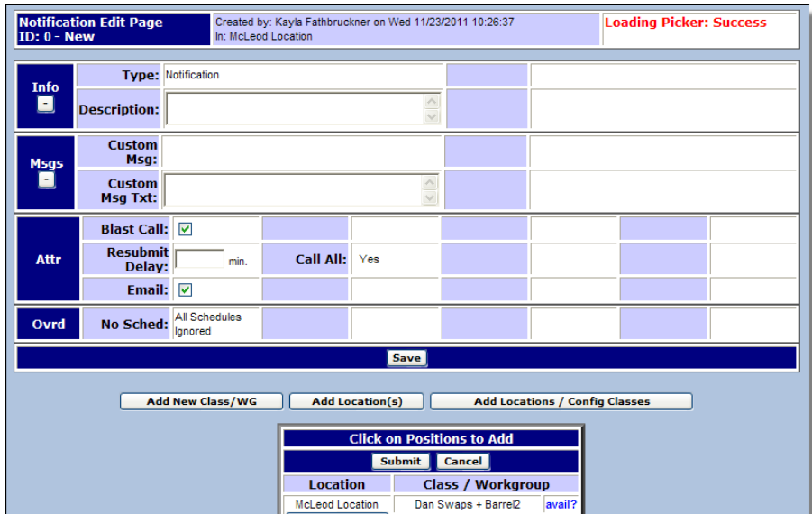Select the Dan Swaps + Barrel2 workgroup

467,505
